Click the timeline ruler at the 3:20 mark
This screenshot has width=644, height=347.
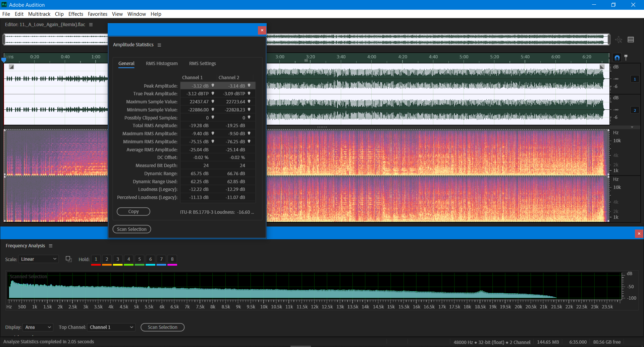coord(310,57)
